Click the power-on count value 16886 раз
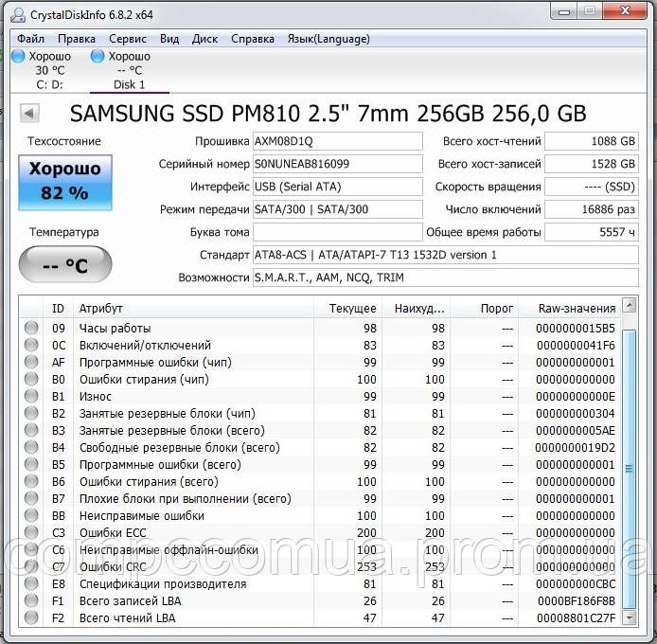Screen dimensions: 657x644 coord(592,209)
